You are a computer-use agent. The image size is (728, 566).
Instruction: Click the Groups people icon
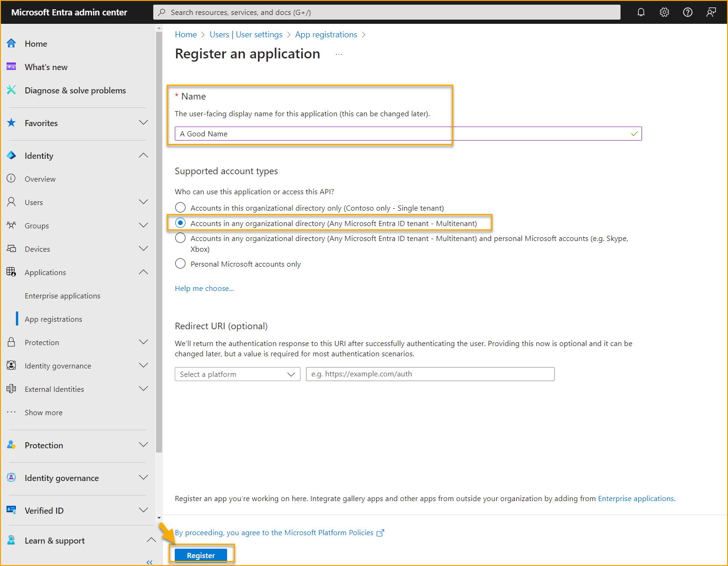click(x=11, y=225)
